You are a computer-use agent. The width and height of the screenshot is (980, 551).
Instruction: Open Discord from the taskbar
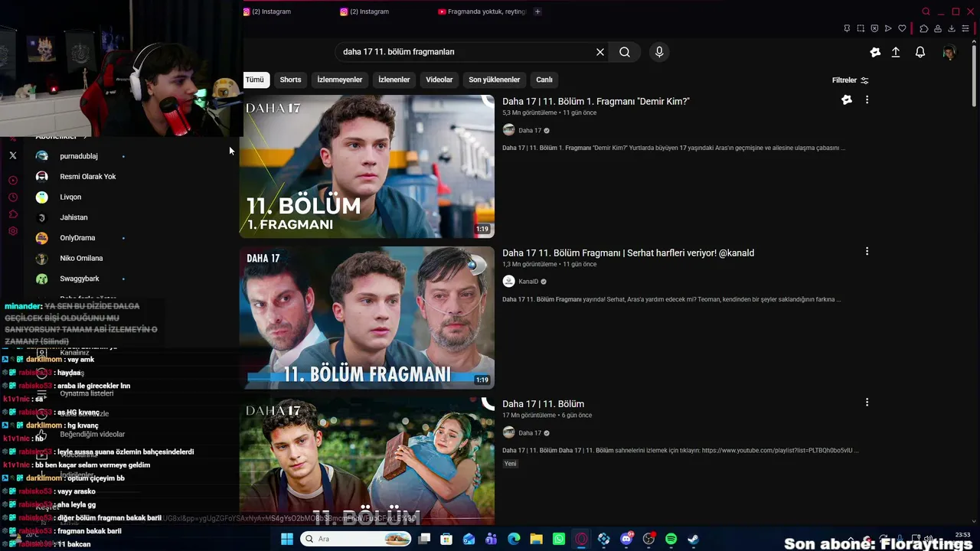point(626,539)
